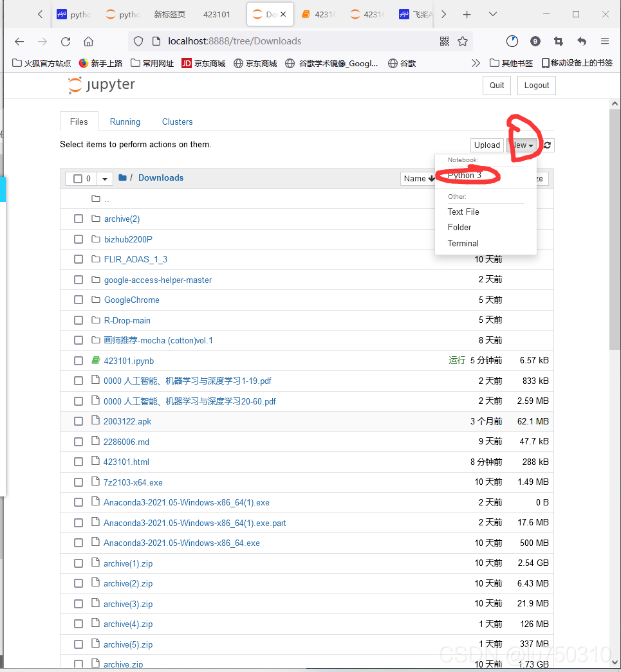Choose Folder from New menu
The width and height of the screenshot is (621, 672).
(x=459, y=227)
